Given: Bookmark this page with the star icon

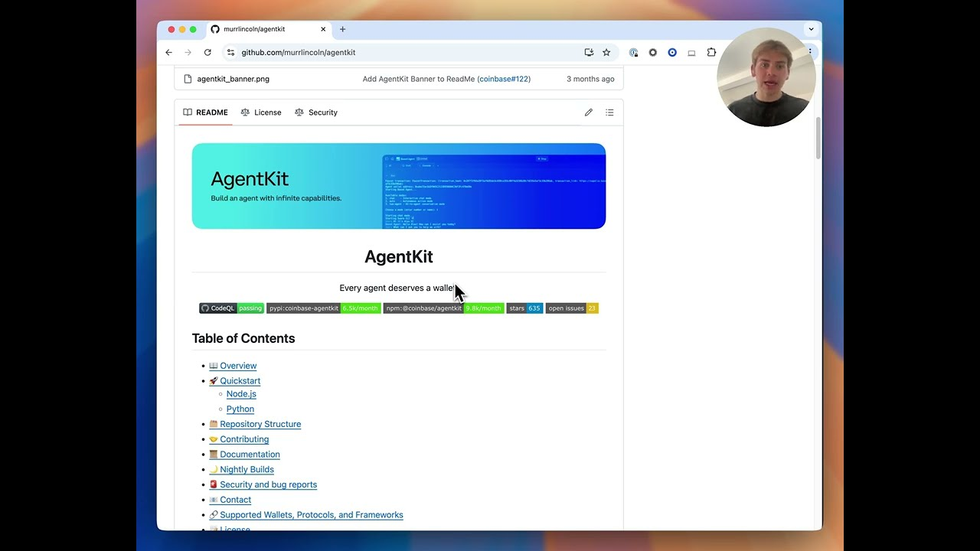Looking at the screenshot, I should point(606,53).
